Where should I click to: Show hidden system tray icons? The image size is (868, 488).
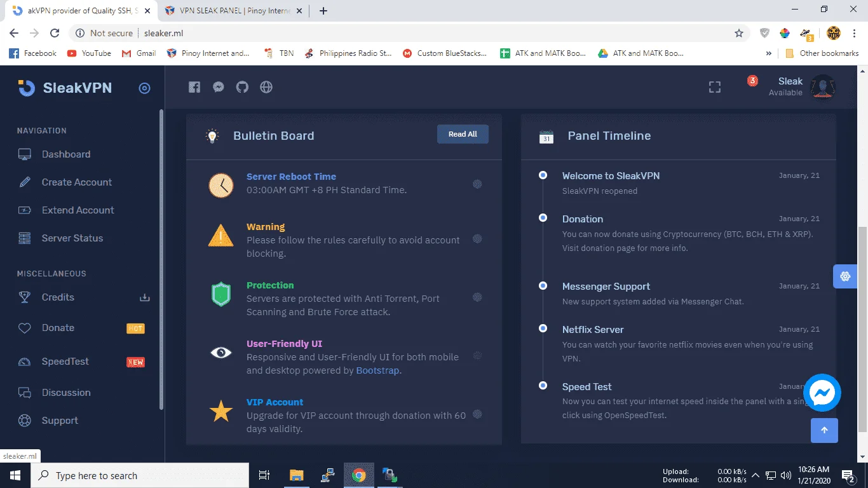pos(756,475)
